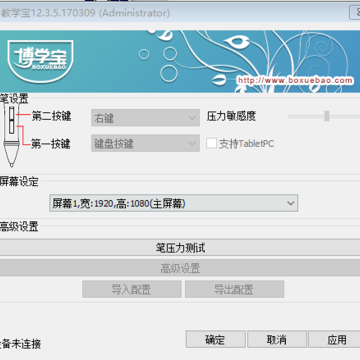Apply settings with the 应用 button
The width and height of the screenshot is (360, 360).
335,339
